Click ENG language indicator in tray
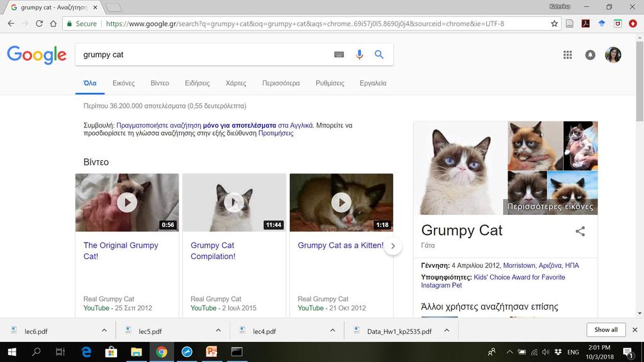644x362 pixels. coord(573,352)
